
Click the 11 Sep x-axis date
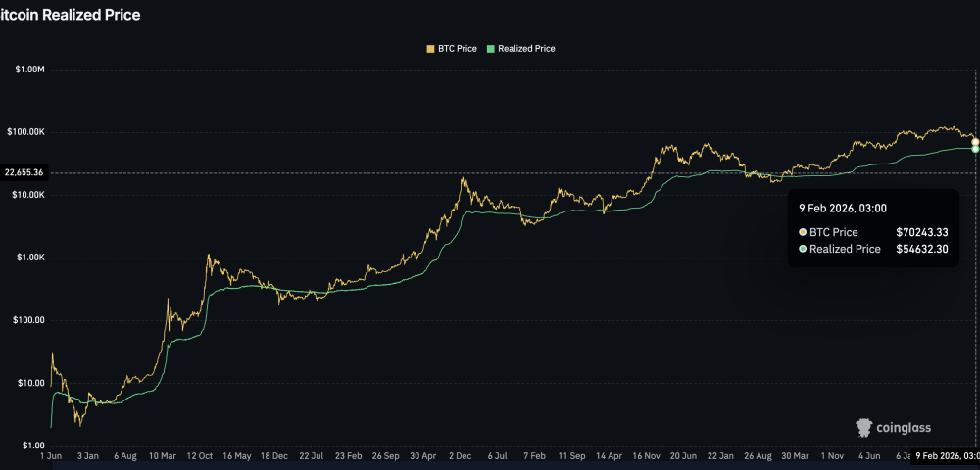(x=572, y=457)
